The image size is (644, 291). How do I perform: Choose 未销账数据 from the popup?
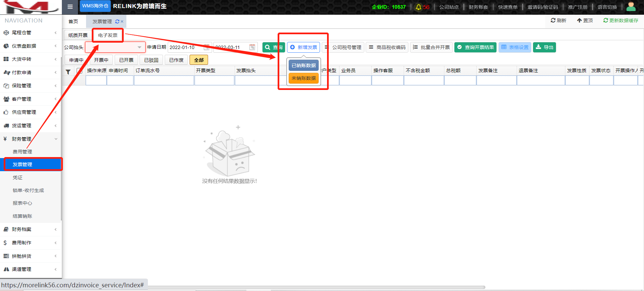(304, 78)
